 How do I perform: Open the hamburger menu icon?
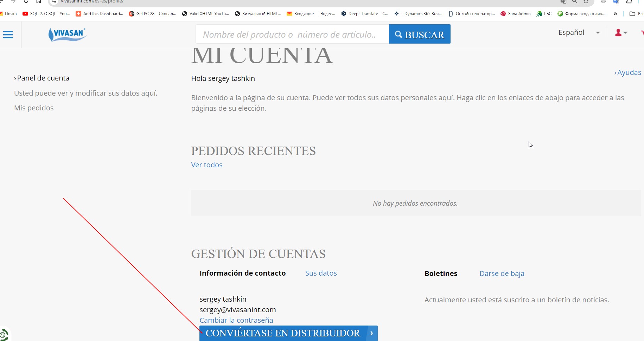(8, 34)
